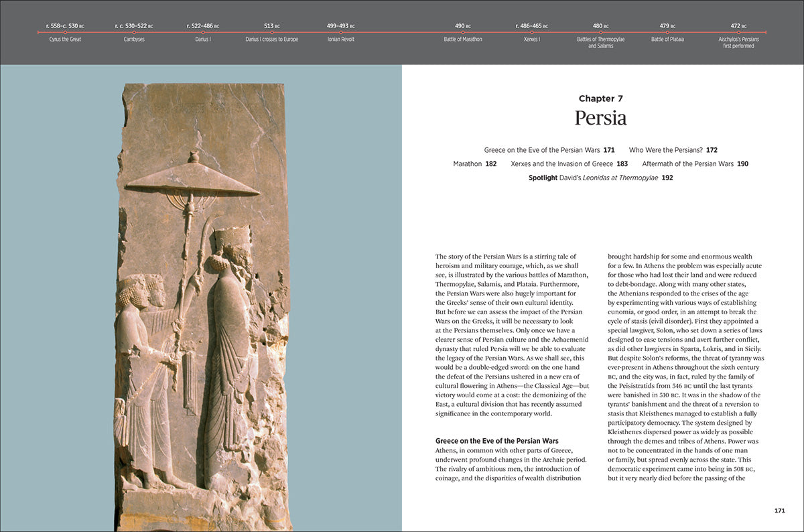Click the 'Persia' chapter title
The width and height of the screenshot is (804, 532).
[600, 118]
